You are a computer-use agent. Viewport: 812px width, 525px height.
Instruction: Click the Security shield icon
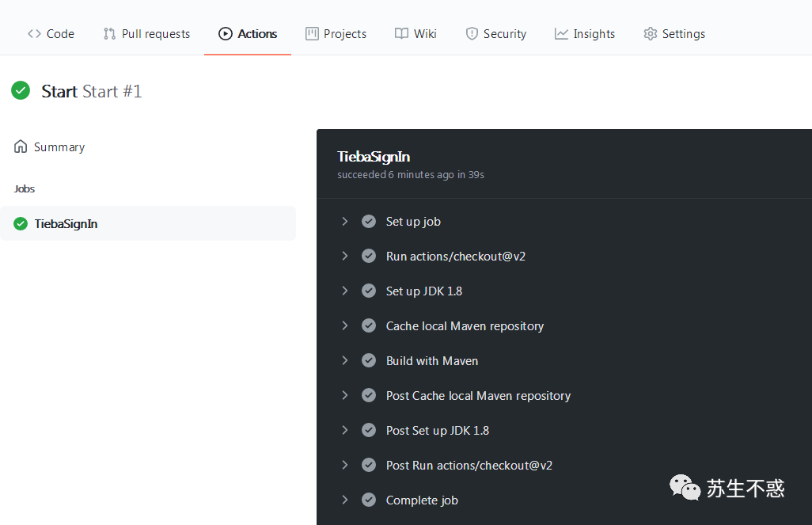coord(472,34)
